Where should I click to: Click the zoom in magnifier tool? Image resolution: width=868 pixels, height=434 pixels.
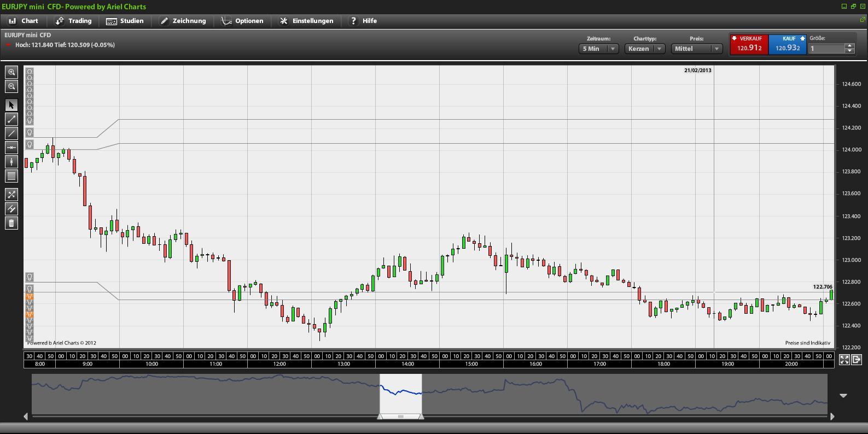11,72
